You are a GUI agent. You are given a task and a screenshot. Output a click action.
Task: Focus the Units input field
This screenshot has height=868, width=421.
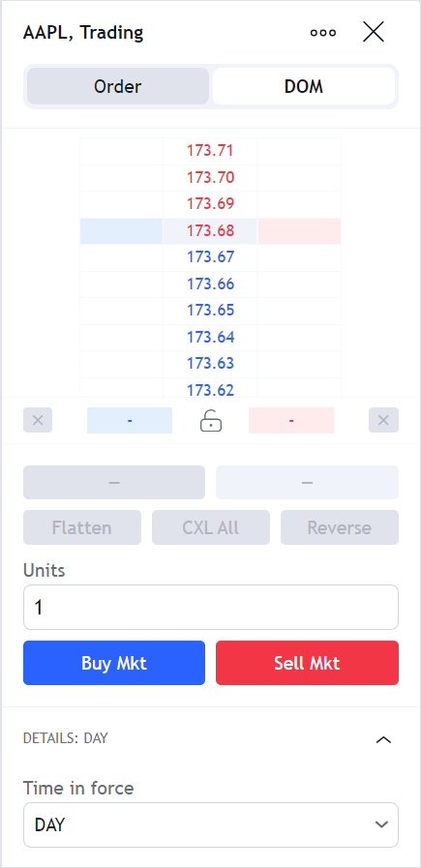(x=211, y=608)
